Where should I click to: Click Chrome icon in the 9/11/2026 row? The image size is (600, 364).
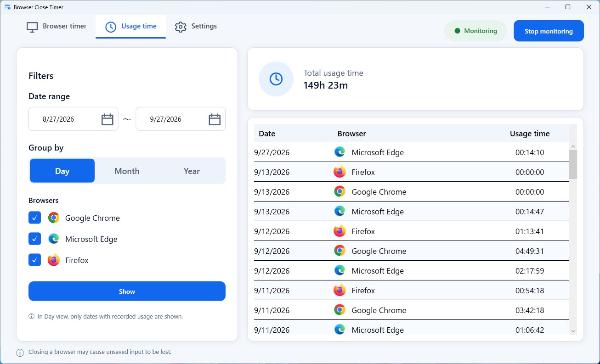click(340, 310)
